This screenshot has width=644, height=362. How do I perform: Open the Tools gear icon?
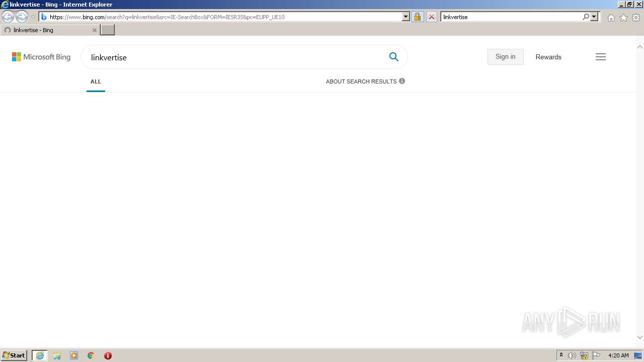click(636, 18)
